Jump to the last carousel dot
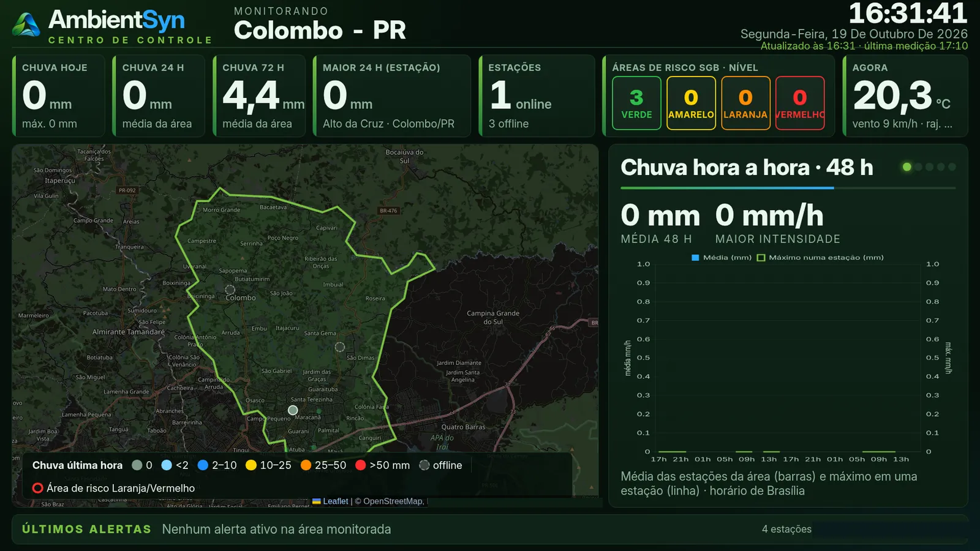Screen dimensions: 980x551 pos(952,167)
